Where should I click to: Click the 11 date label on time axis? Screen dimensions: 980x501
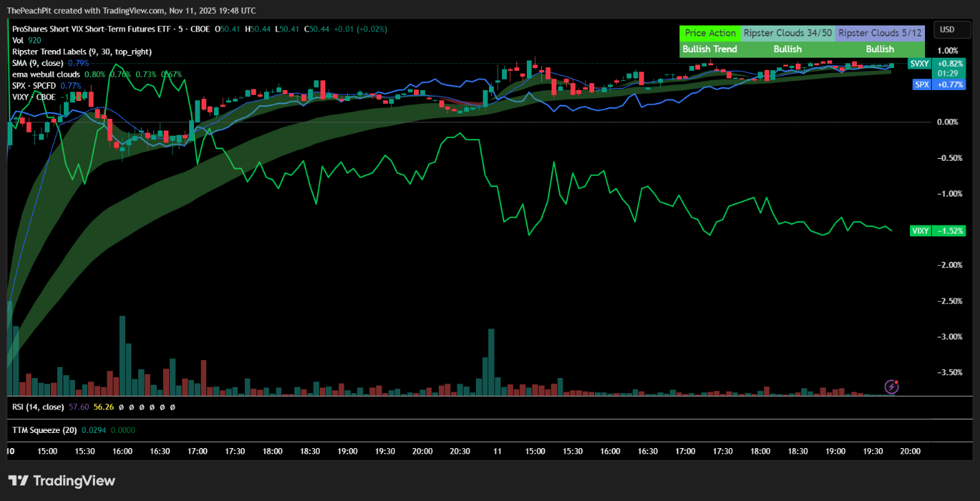point(497,451)
